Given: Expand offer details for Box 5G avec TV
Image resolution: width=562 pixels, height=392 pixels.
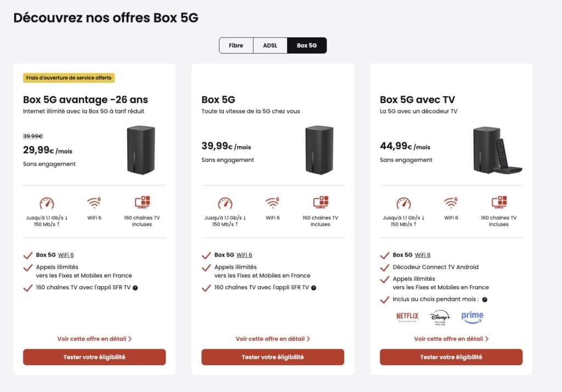Looking at the screenshot, I should [451, 339].
